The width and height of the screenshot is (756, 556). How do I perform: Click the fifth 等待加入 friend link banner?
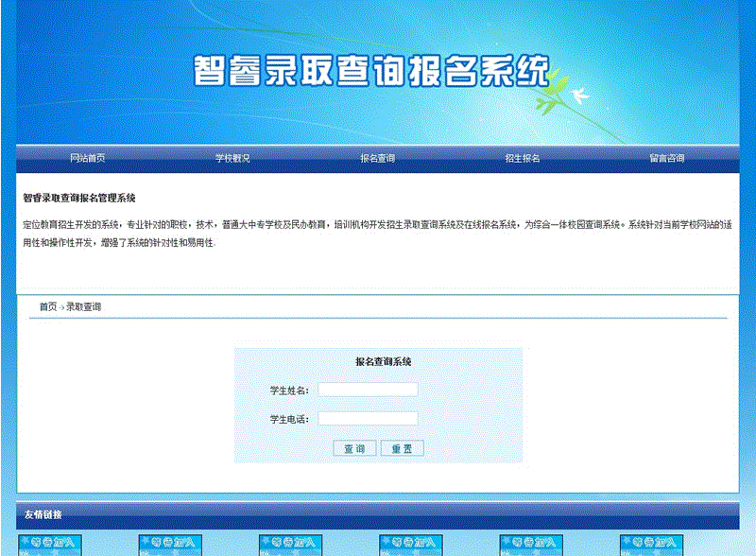tap(531, 545)
